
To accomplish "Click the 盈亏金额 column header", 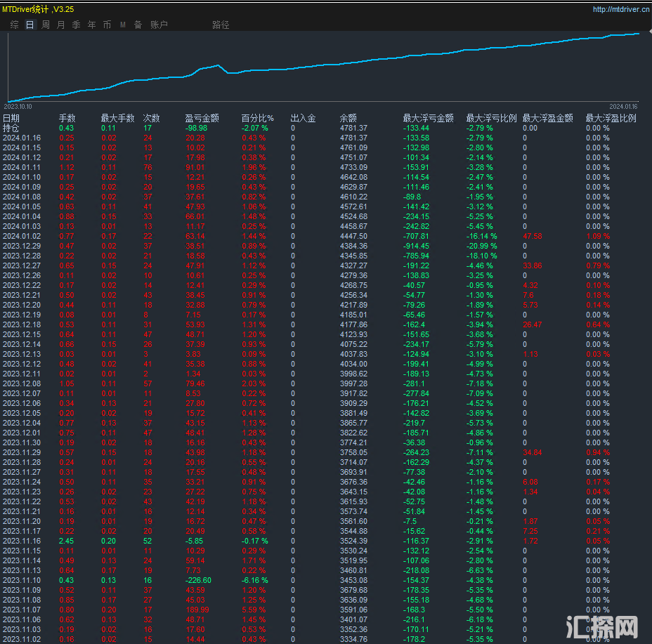I will pos(202,118).
